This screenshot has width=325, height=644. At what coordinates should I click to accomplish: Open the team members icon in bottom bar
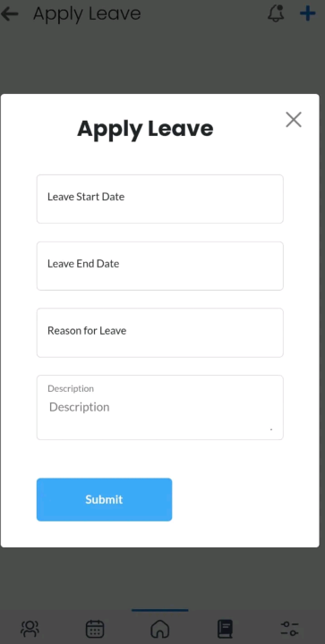tap(30, 629)
